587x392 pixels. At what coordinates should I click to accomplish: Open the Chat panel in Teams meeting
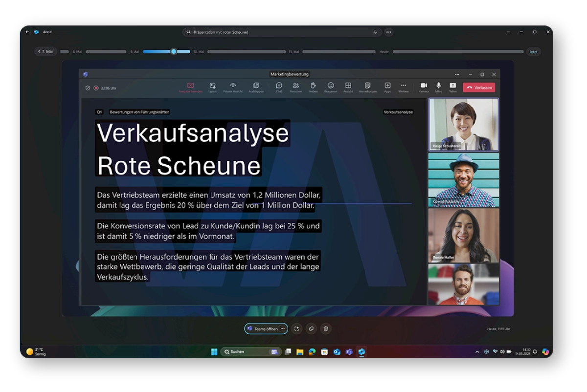(279, 86)
